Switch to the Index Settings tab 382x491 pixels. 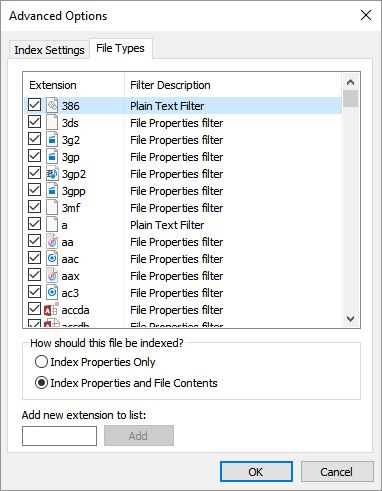pos(49,50)
